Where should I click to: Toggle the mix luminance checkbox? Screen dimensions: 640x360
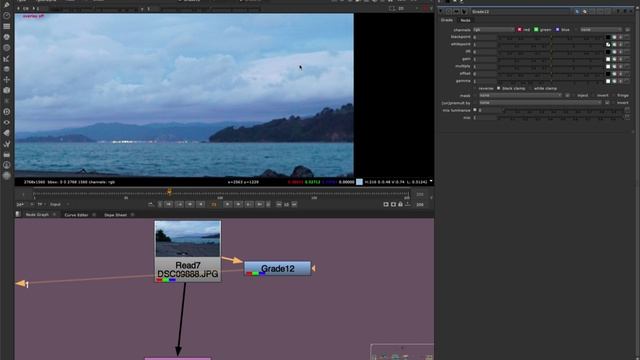(x=475, y=110)
